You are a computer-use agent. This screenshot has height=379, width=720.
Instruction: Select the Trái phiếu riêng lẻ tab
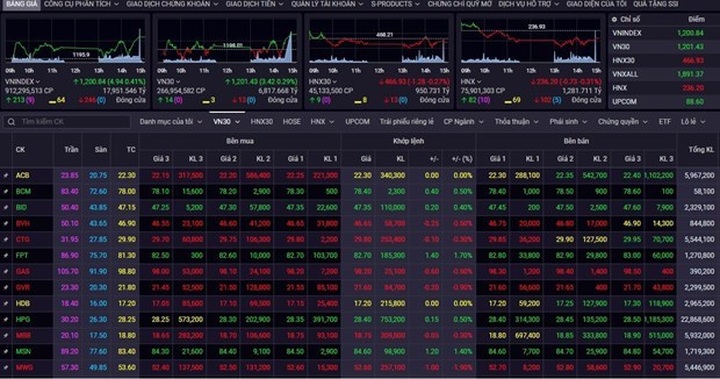pos(406,122)
